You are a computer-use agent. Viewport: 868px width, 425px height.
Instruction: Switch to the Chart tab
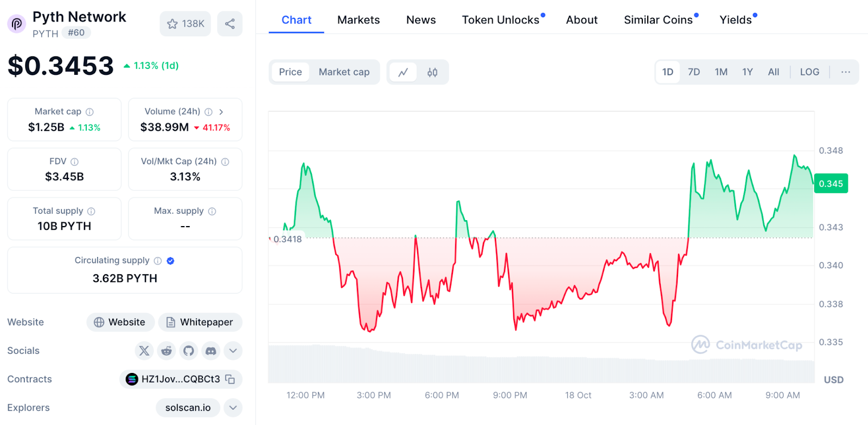click(296, 20)
